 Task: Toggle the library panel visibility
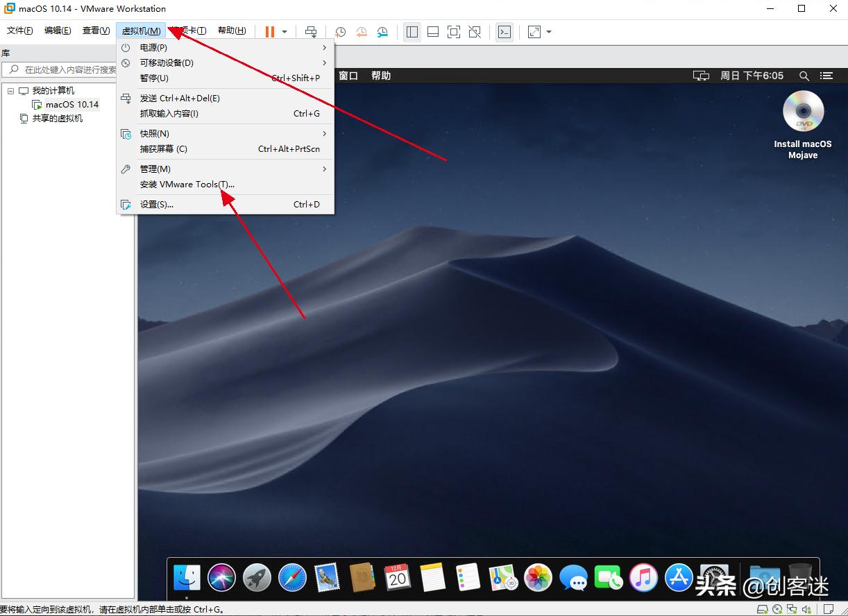[412, 31]
